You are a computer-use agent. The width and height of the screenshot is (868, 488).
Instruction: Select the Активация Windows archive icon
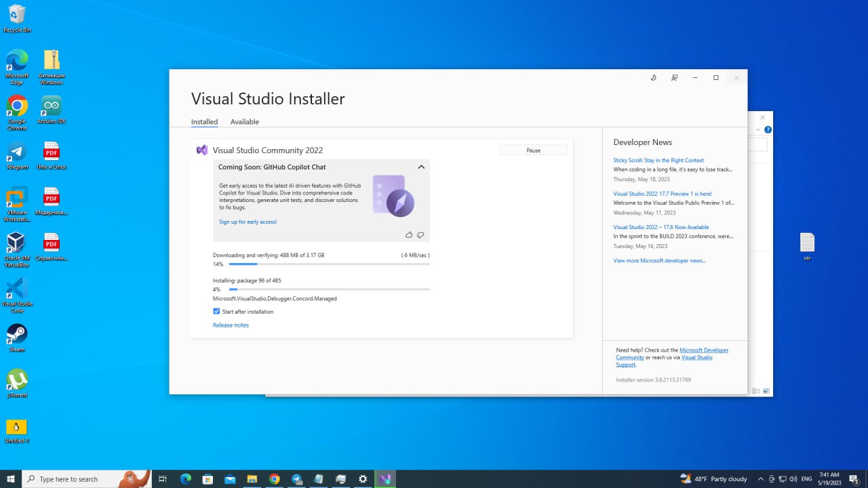[52, 67]
